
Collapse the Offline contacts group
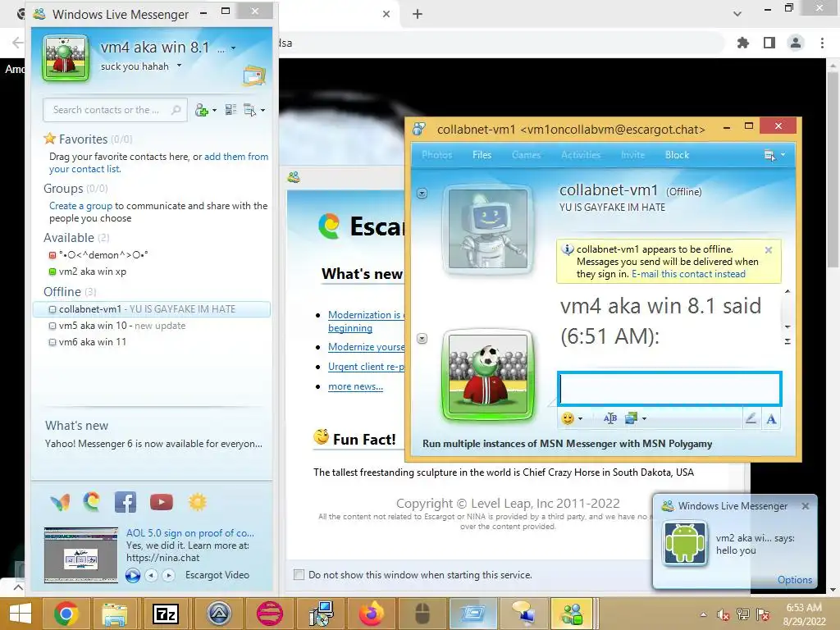point(62,292)
